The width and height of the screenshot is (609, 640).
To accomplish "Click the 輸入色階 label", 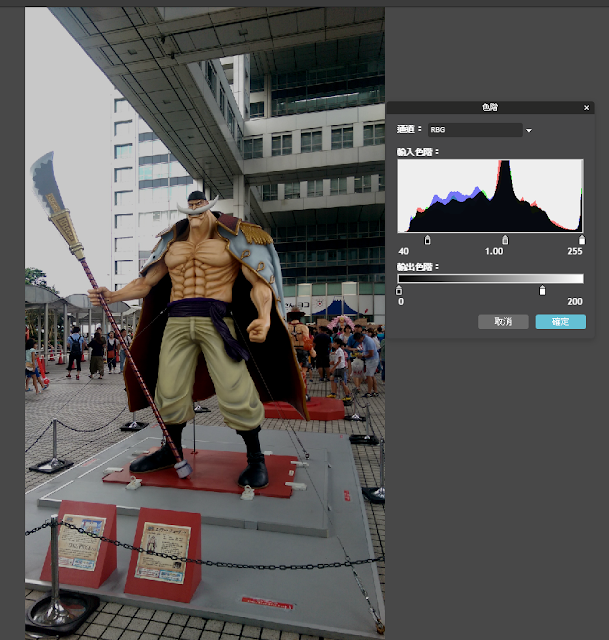I will [418, 152].
